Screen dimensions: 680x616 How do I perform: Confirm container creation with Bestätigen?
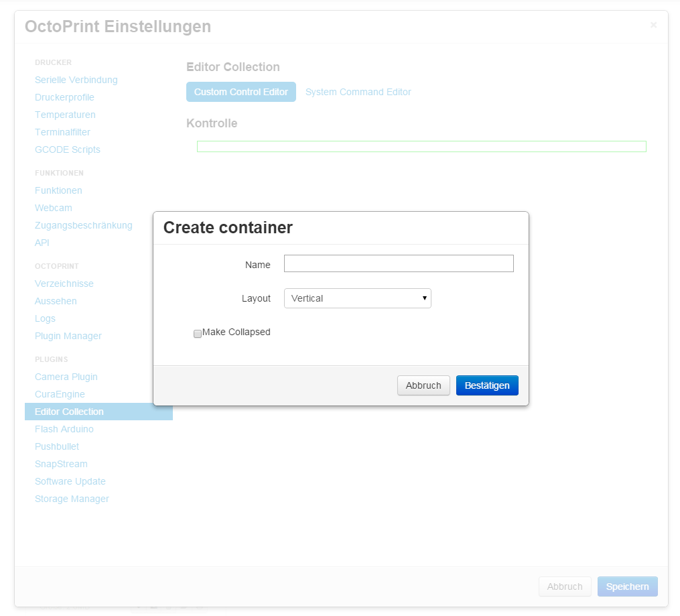(487, 385)
